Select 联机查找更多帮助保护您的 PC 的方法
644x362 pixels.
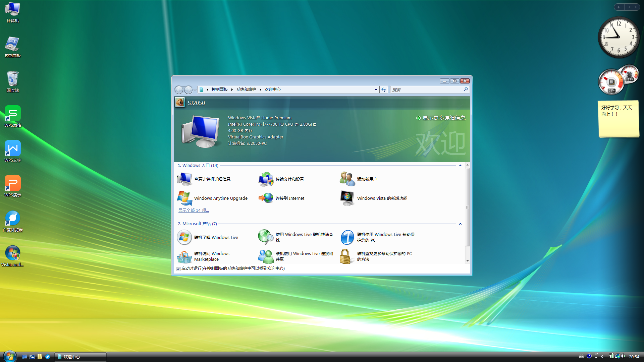[376, 256]
